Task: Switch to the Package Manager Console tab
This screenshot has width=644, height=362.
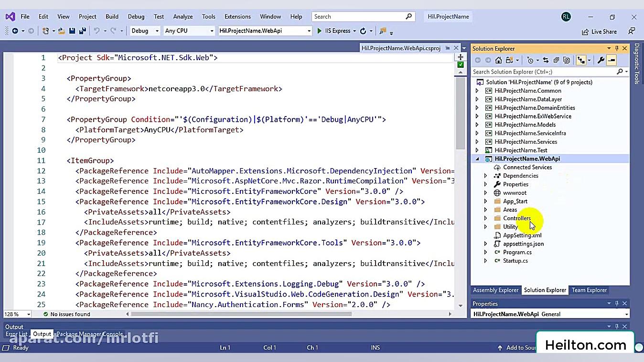Action: pos(90,334)
